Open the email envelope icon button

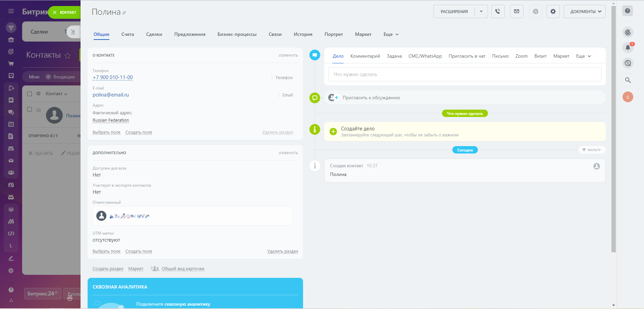click(x=516, y=11)
